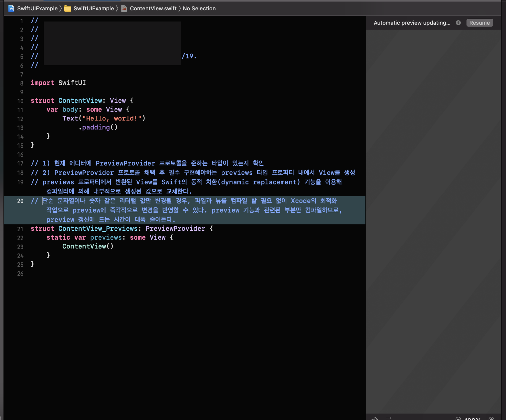
Task: Click the yellow SwiftUIExample folder icon
Action: pyautogui.click(x=68, y=8)
